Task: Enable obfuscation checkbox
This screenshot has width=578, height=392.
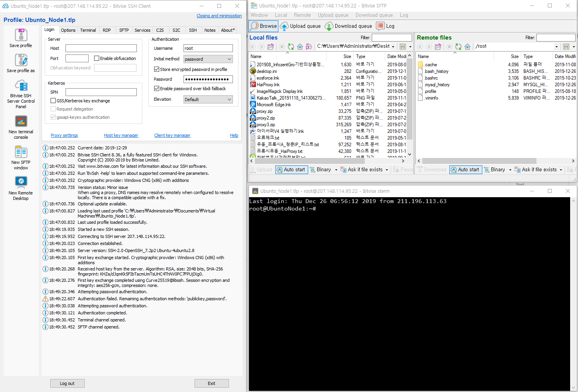Action: (97, 58)
